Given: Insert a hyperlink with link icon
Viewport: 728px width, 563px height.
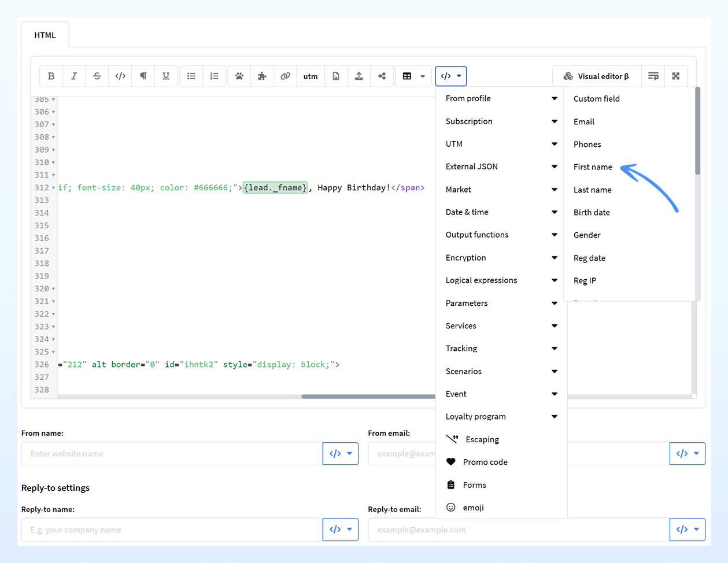Looking at the screenshot, I should click(286, 76).
